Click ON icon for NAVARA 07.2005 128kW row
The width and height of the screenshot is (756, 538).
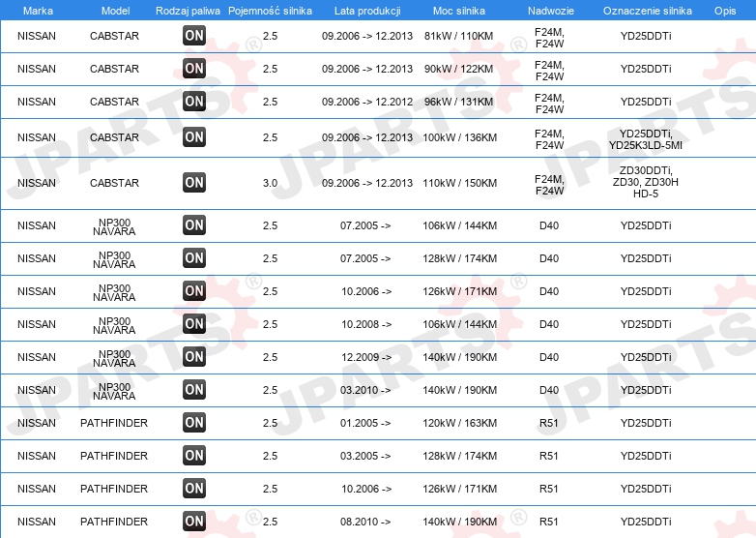pos(194,257)
